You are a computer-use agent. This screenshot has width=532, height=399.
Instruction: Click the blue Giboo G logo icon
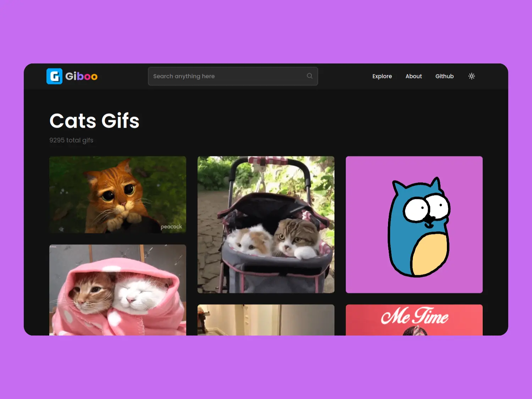tap(54, 76)
